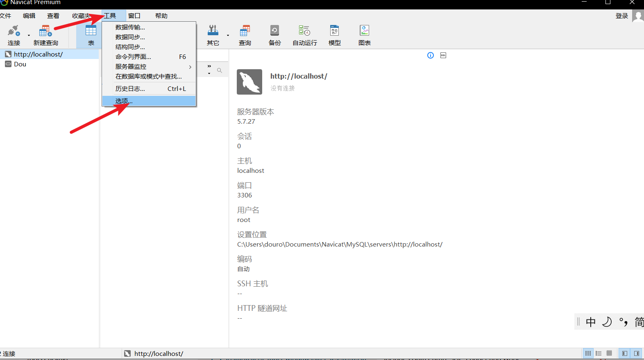The image size is (644, 360).
Task: Click the settings location path text
Action: tap(340, 245)
